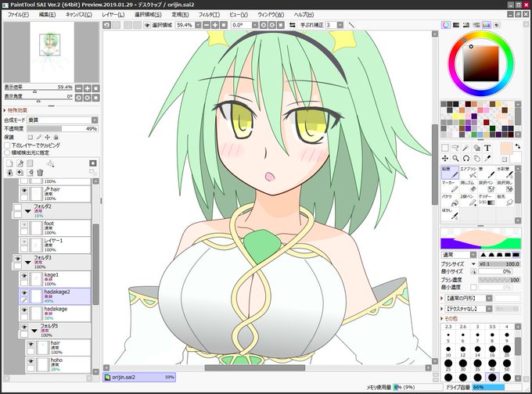Screen dimensions: 532x394
Task: Collapse the フォルダ3 folder
Action: tap(28, 263)
